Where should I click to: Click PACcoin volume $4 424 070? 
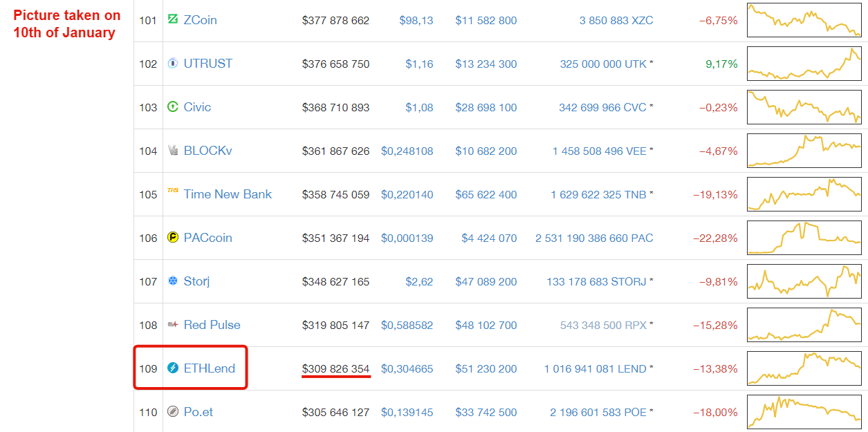pos(489,238)
